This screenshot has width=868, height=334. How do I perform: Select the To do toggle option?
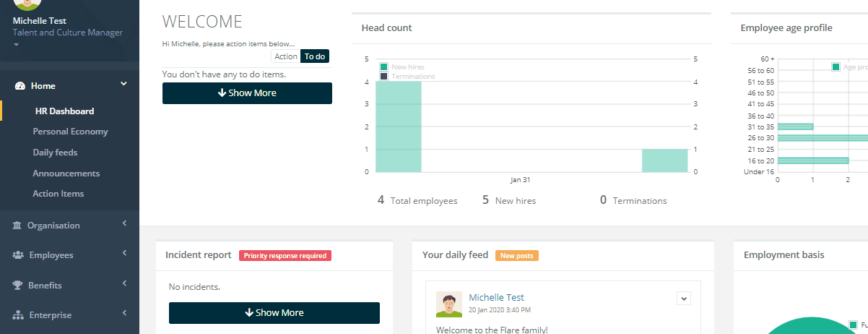pos(315,56)
